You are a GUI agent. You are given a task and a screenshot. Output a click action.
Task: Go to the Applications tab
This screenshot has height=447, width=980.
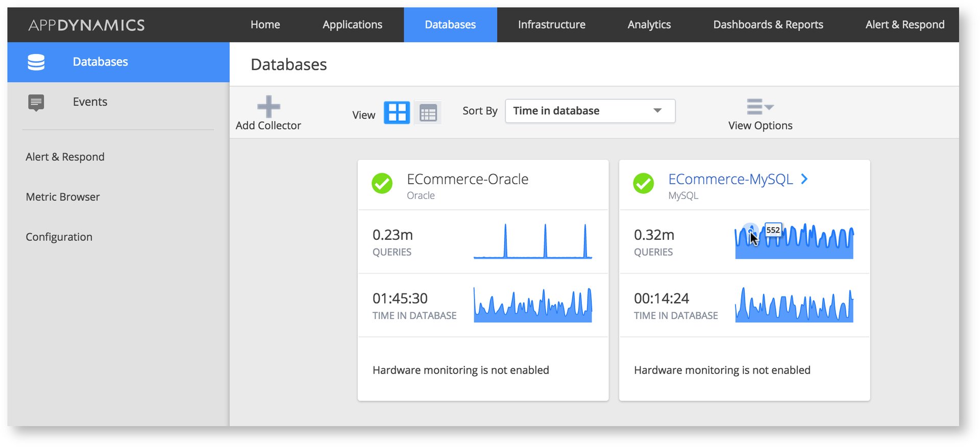pyautogui.click(x=352, y=24)
